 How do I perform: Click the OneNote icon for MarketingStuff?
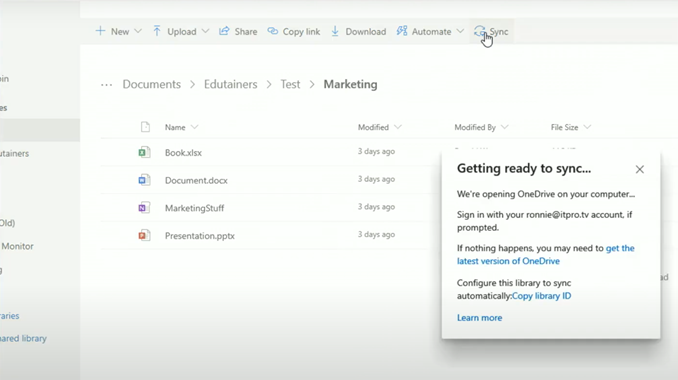[144, 208]
